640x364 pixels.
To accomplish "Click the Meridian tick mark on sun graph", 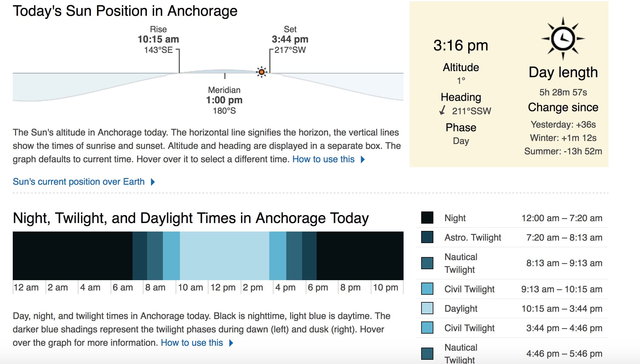I will tap(225, 76).
